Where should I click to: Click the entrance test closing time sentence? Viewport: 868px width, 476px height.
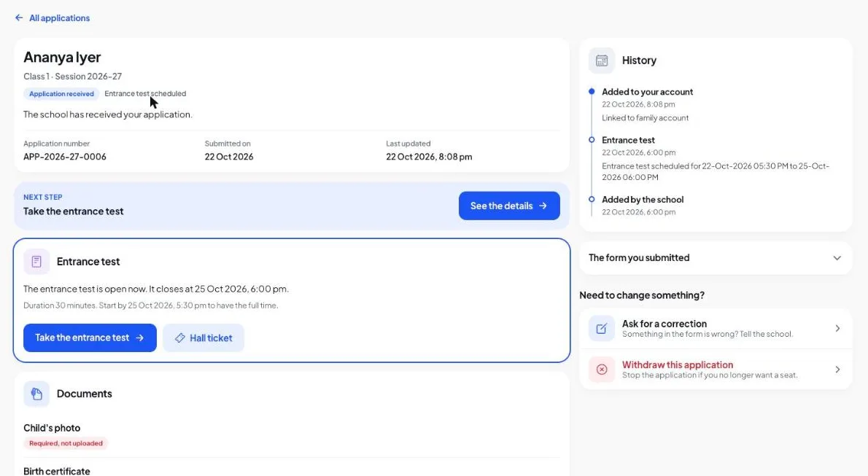coord(156,289)
